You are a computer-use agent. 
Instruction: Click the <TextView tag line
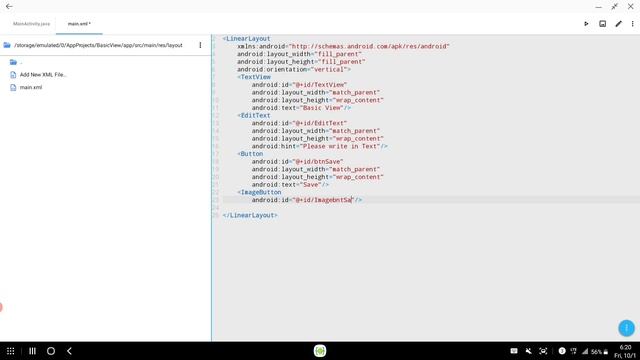(x=254, y=77)
